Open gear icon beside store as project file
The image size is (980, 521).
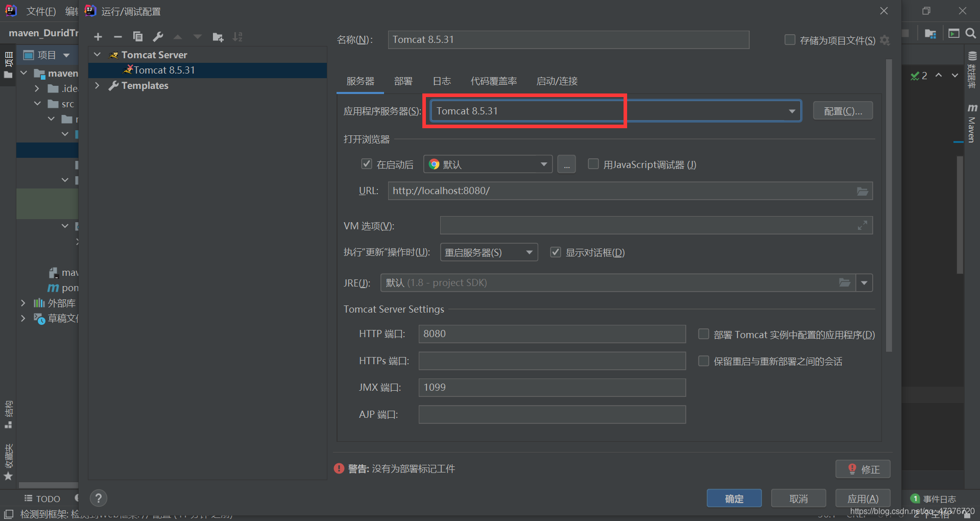(885, 40)
